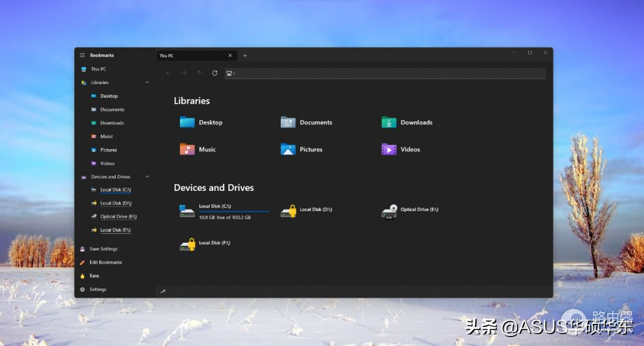
Task: Open the Desktop library folder icon
Action: (x=187, y=122)
